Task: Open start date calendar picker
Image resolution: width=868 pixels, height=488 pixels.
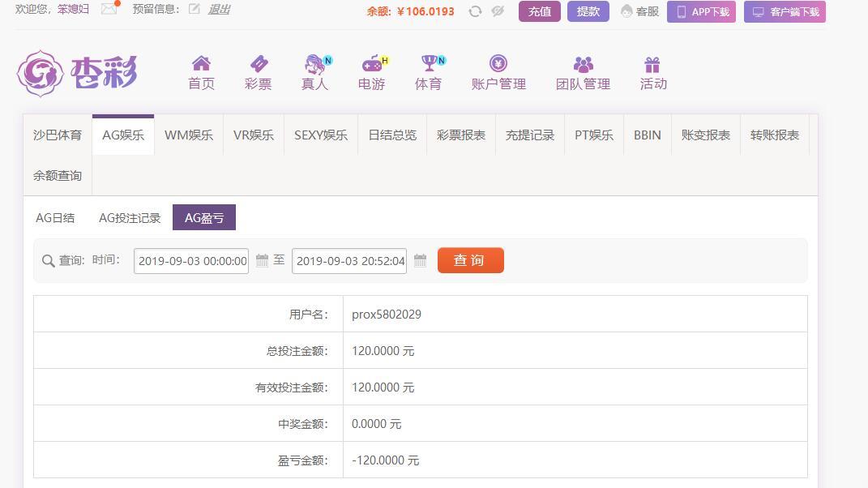Action: 262,260
